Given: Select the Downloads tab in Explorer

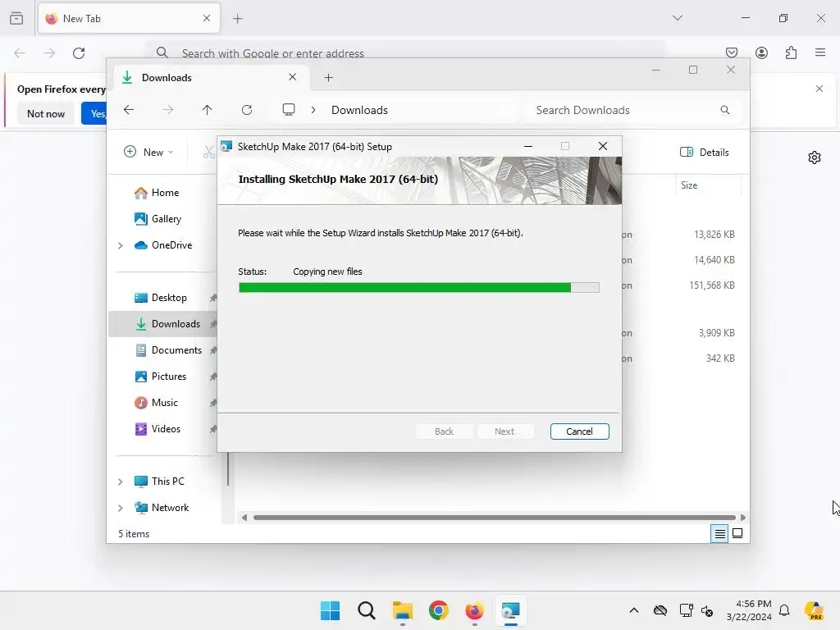Looking at the screenshot, I should [209, 78].
